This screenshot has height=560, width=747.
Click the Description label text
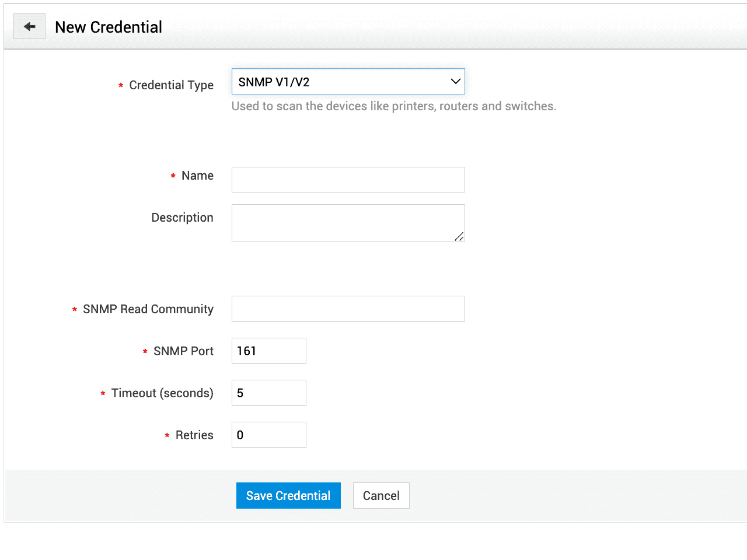(x=182, y=218)
